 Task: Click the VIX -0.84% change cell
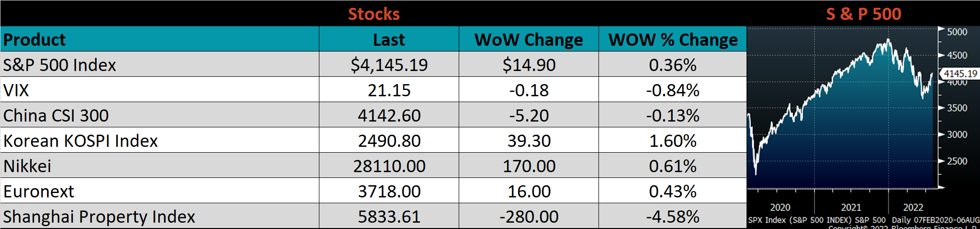[x=673, y=90]
